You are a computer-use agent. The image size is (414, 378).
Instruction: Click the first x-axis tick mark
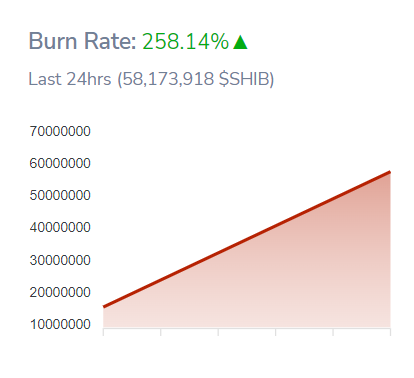pos(103,332)
